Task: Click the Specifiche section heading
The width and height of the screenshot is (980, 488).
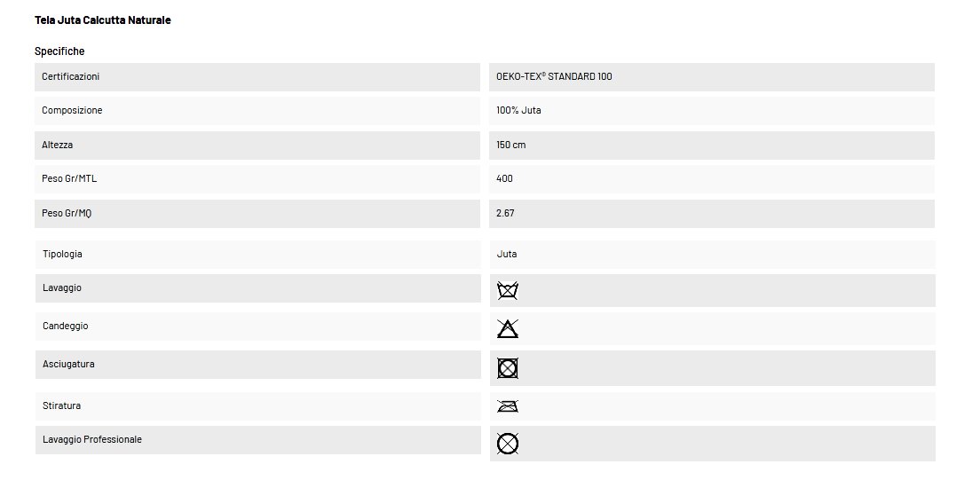Action: click(59, 51)
